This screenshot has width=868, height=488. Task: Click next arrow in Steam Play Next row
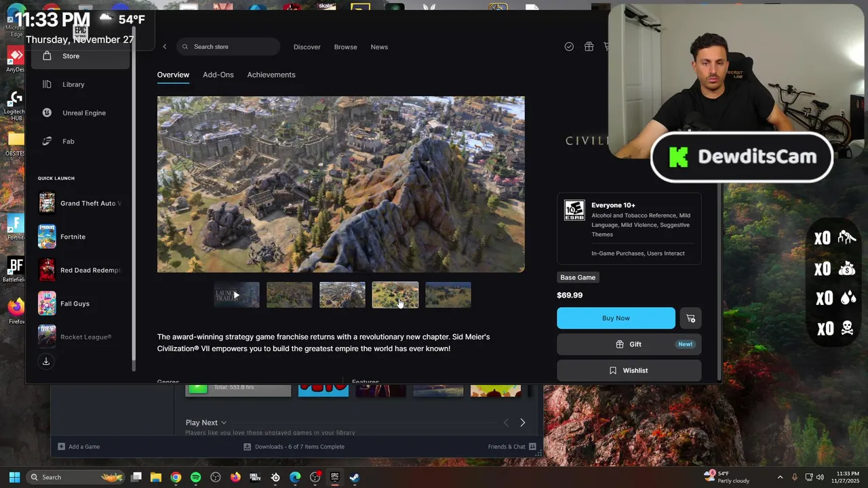coord(522,422)
